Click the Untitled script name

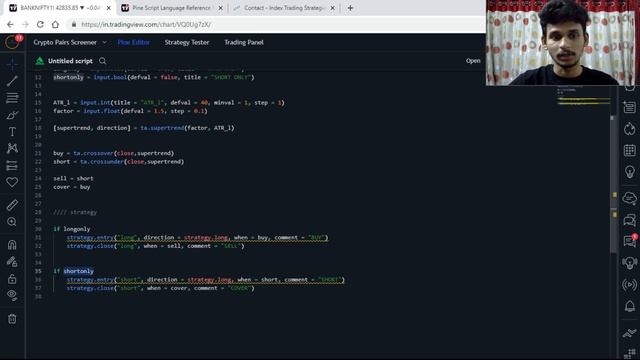tap(70, 61)
